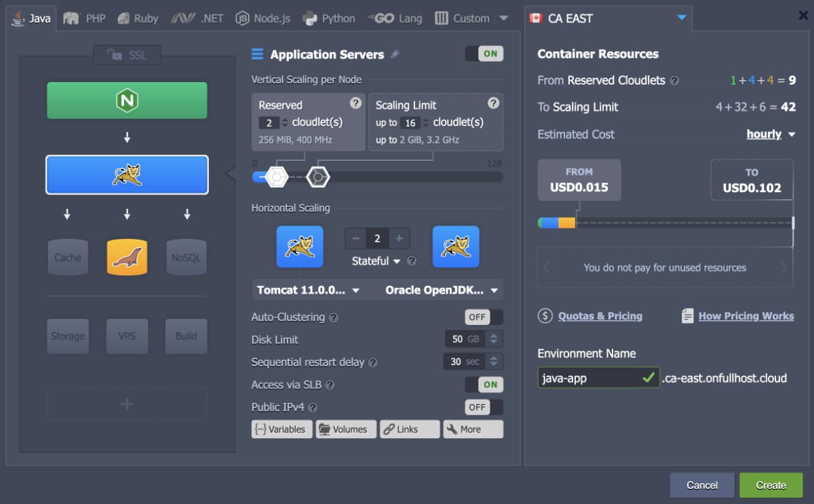Add the NoSQL database node
The width and height of the screenshot is (814, 504).
pos(186,258)
